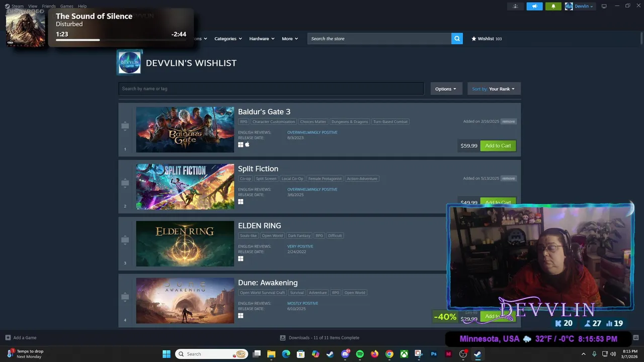644x362 pixels.
Task: Open Google Chrome from the Windows taskbar
Action: (389, 354)
